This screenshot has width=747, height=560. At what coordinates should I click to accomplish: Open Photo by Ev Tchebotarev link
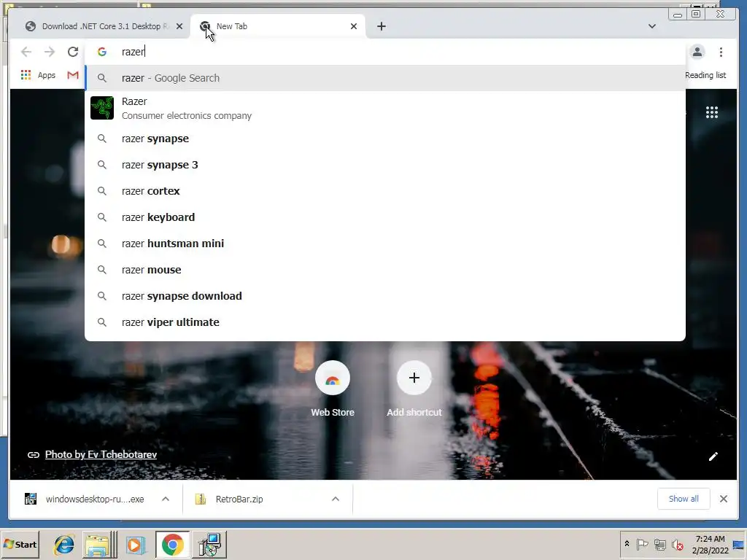[101, 455]
